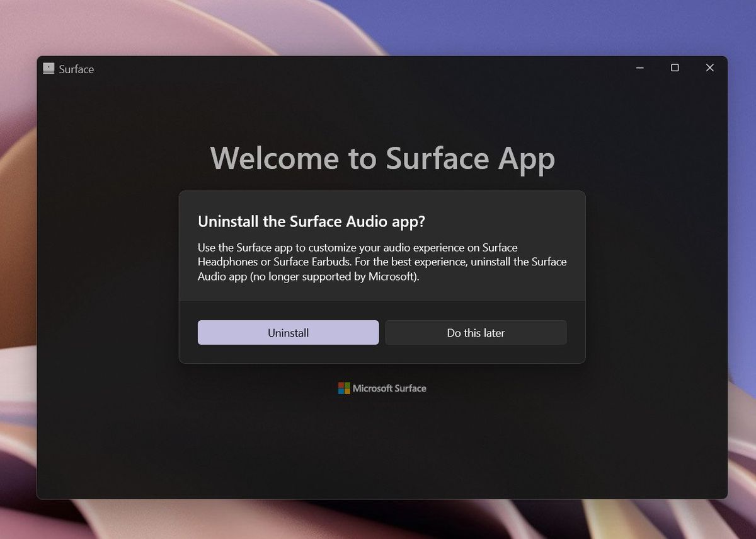Click the Microsoft Surface wordmark text
The image size is (756, 539).
pos(389,388)
